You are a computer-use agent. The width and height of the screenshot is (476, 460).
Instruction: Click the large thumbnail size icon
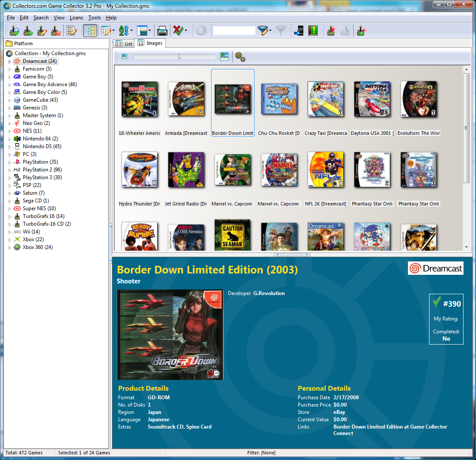coord(224,56)
